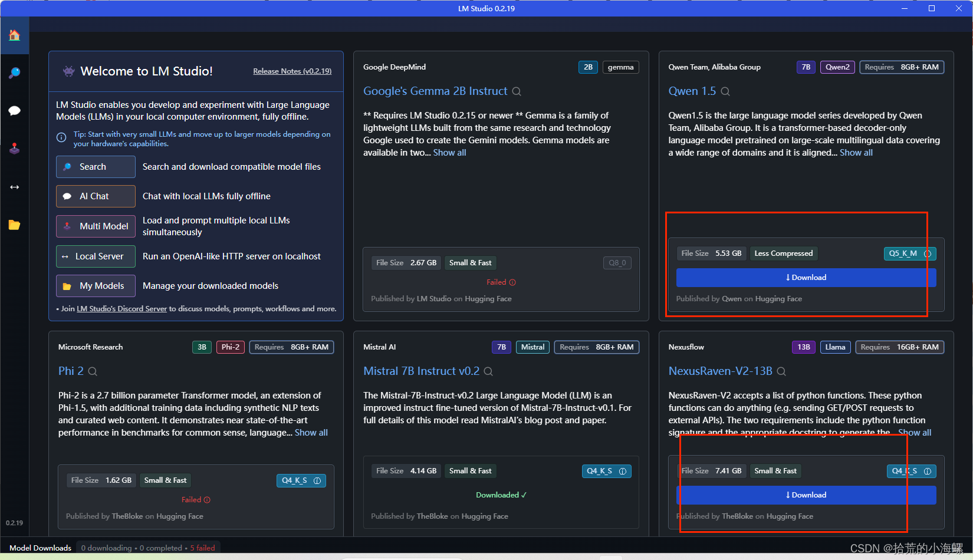Click the Failed error icon on the Phi 2 card
The height and width of the screenshot is (560, 973).
coord(207,500)
